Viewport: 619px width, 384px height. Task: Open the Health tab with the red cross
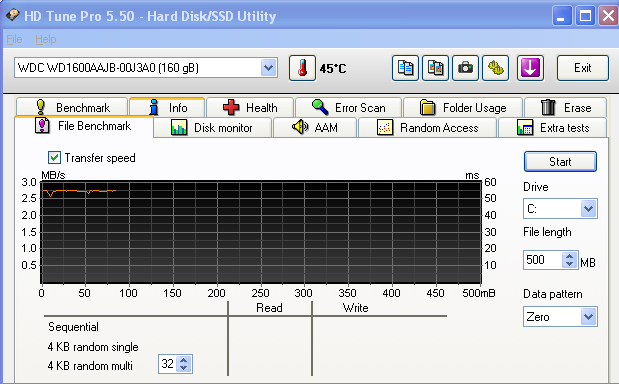click(250, 107)
